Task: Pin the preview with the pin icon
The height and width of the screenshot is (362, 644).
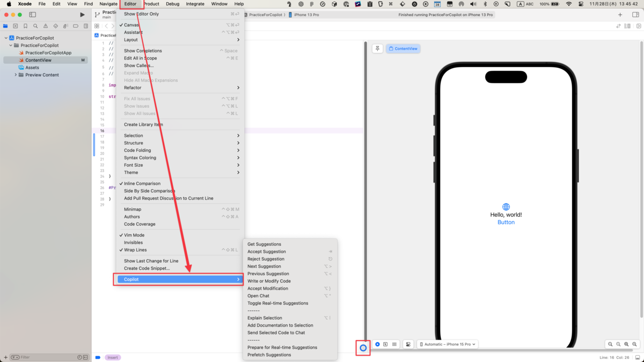Action: [377, 48]
